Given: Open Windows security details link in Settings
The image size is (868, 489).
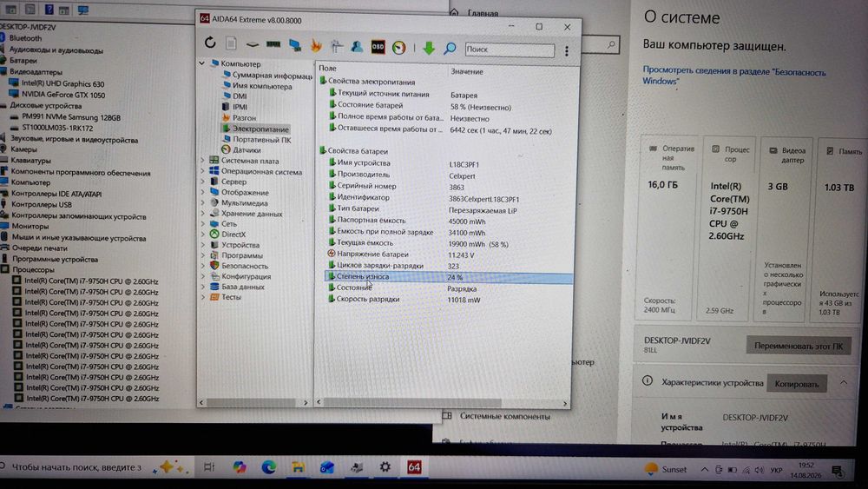Looking at the screenshot, I should (x=734, y=76).
